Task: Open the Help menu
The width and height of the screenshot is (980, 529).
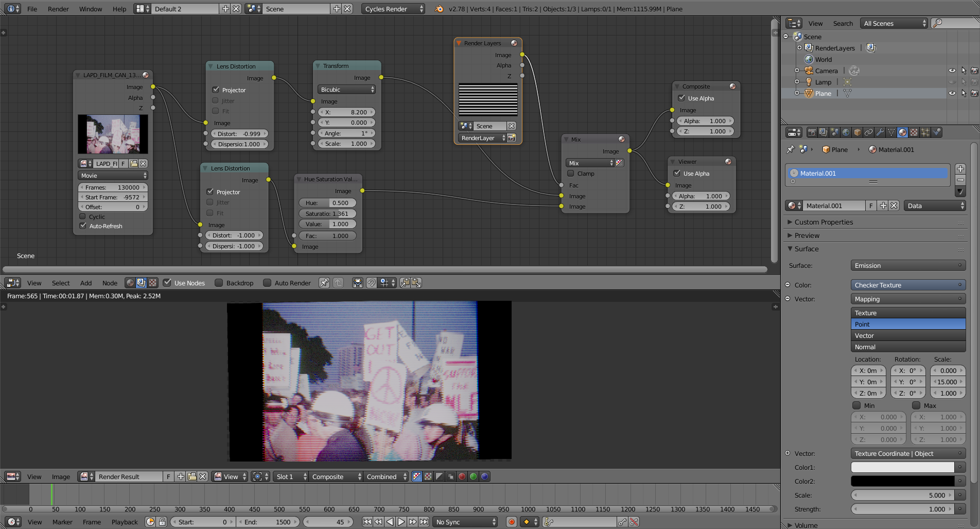Action: point(119,9)
